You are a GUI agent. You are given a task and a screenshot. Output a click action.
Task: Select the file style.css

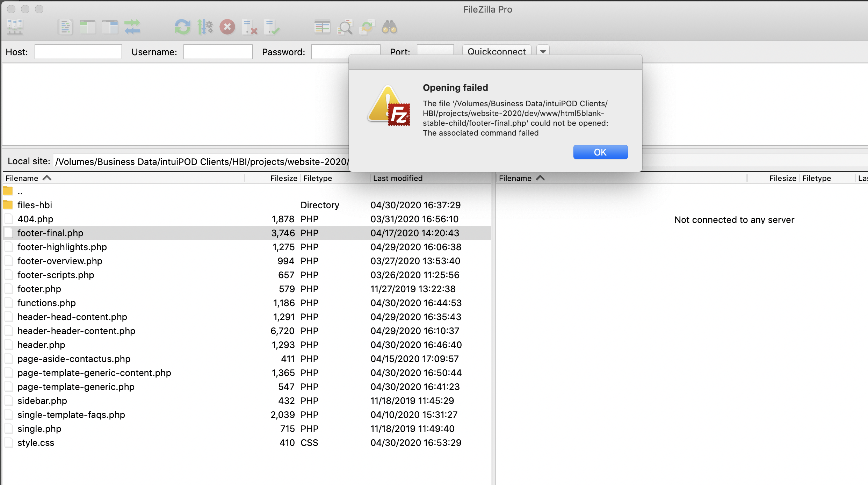[247, 443]
